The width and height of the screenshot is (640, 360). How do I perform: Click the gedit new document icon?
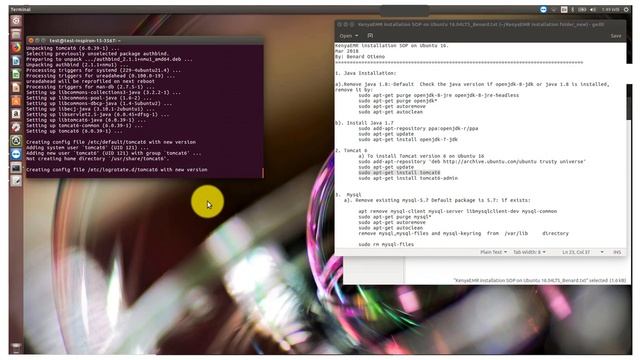coord(370,36)
